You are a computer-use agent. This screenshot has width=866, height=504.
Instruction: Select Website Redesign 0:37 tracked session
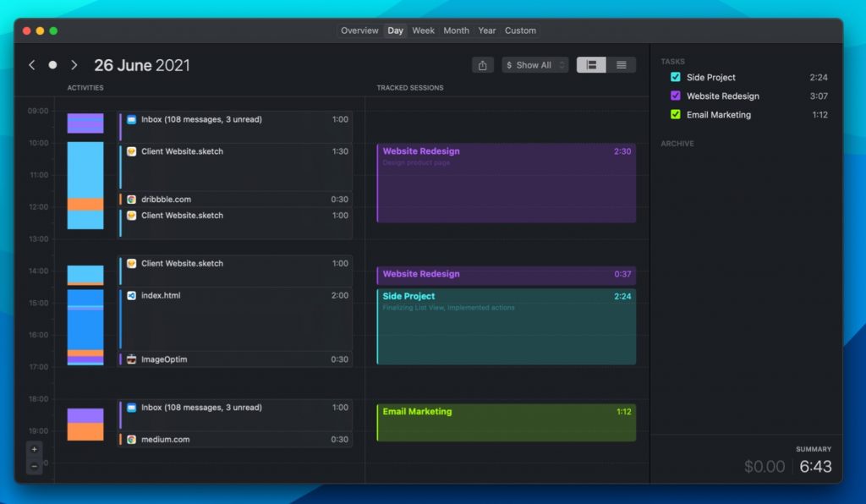[507, 275]
